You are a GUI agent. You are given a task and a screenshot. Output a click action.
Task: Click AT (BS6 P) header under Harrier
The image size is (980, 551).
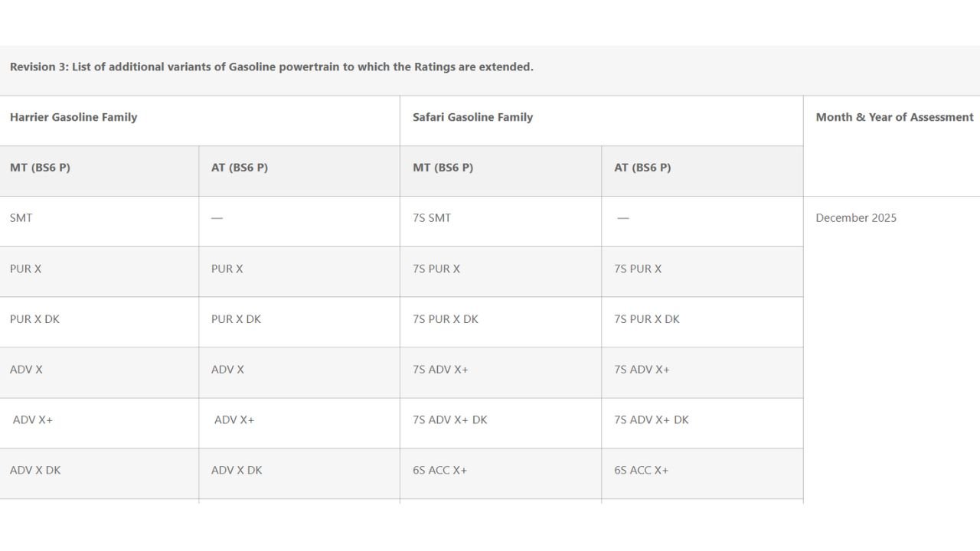click(240, 168)
